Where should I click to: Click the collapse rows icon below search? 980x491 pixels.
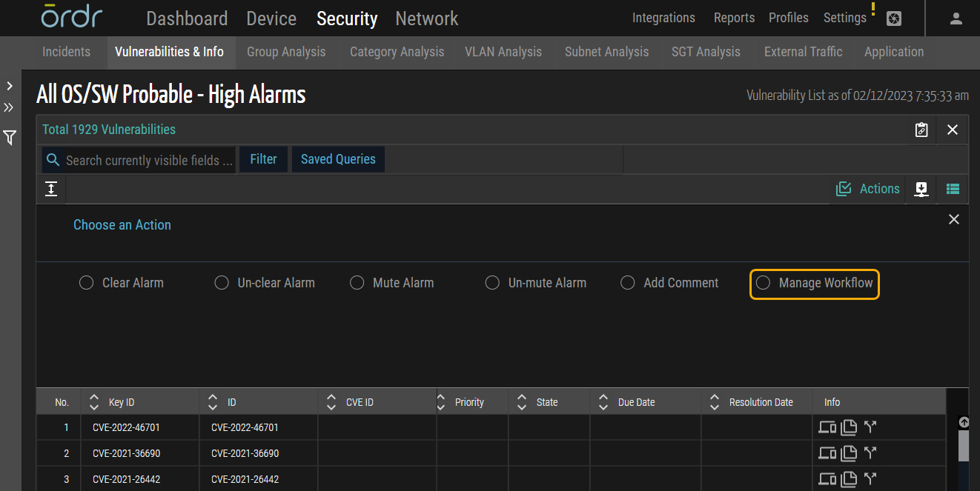pyautogui.click(x=51, y=189)
